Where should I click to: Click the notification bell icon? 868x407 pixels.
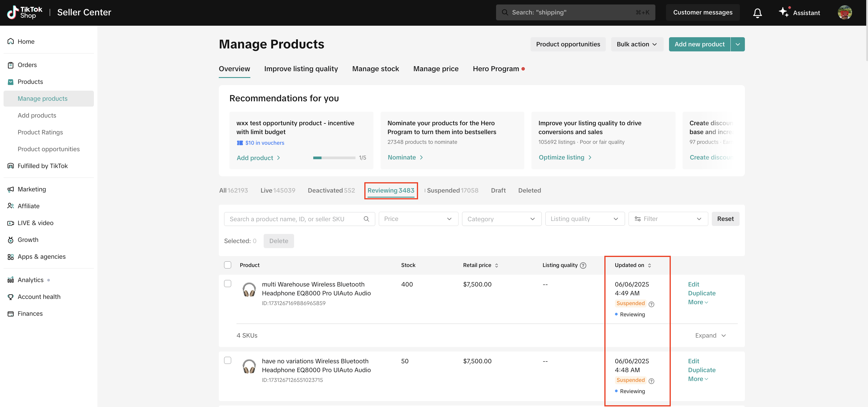757,13
